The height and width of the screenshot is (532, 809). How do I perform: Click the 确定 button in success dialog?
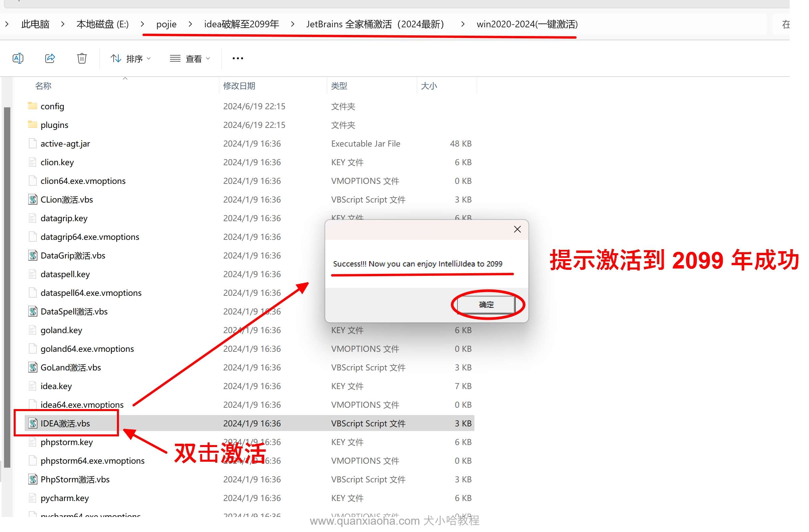(486, 304)
